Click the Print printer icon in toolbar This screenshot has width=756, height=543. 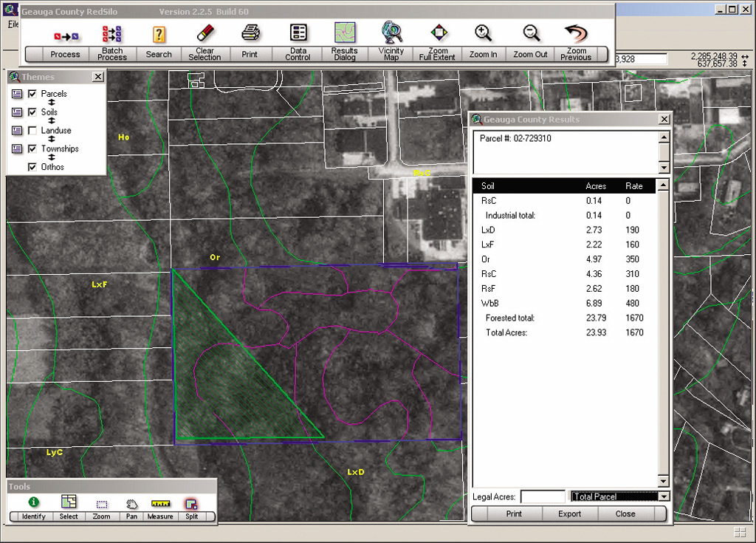[x=250, y=33]
